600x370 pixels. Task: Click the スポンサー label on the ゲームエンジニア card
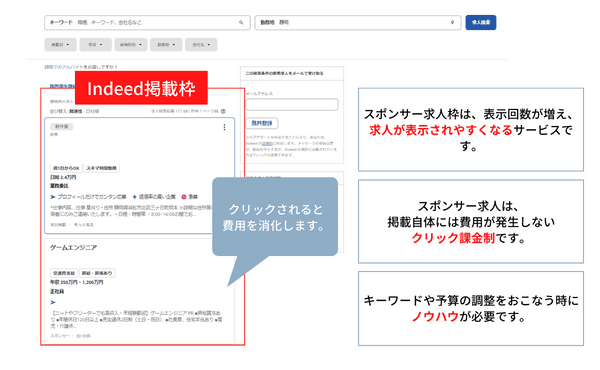60,336
